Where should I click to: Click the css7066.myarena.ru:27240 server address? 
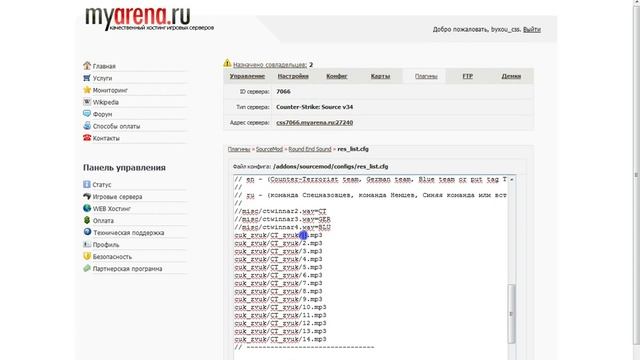coord(315,122)
